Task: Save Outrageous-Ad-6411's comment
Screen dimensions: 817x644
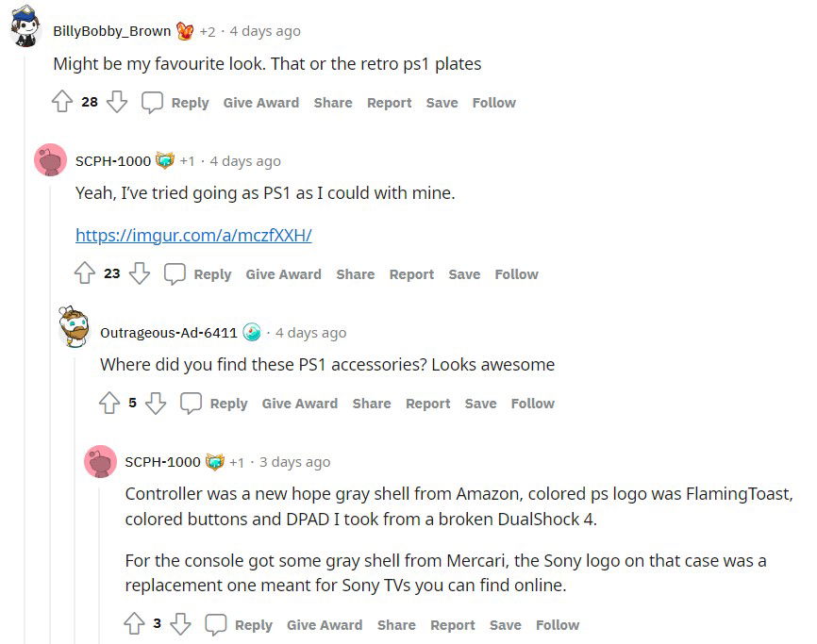Action: (x=480, y=404)
